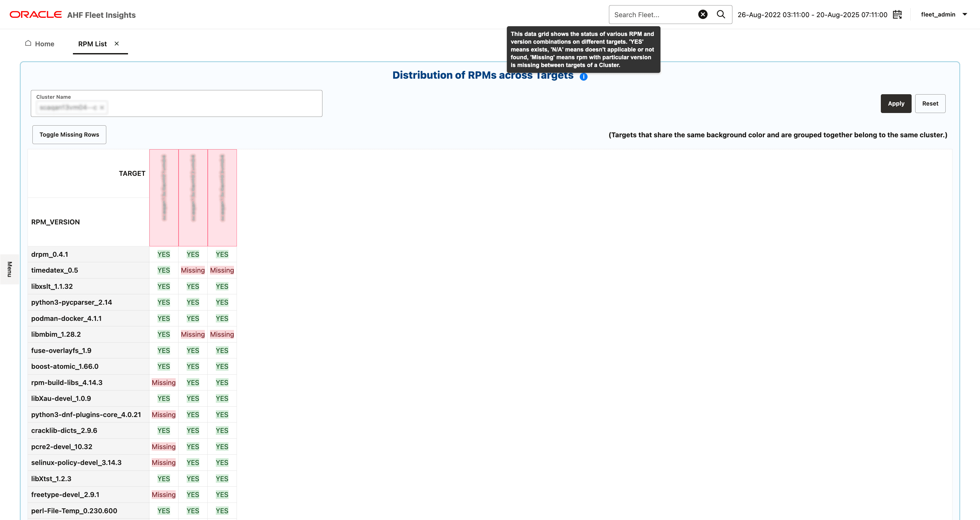The image size is (980, 520).
Task: Apply the cluster filter
Action: tap(896, 103)
